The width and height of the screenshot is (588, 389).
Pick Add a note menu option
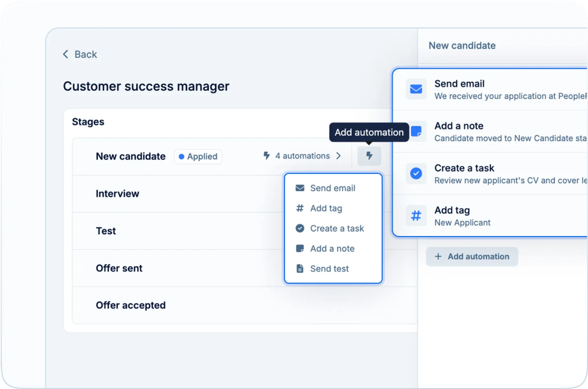coord(332,249)
